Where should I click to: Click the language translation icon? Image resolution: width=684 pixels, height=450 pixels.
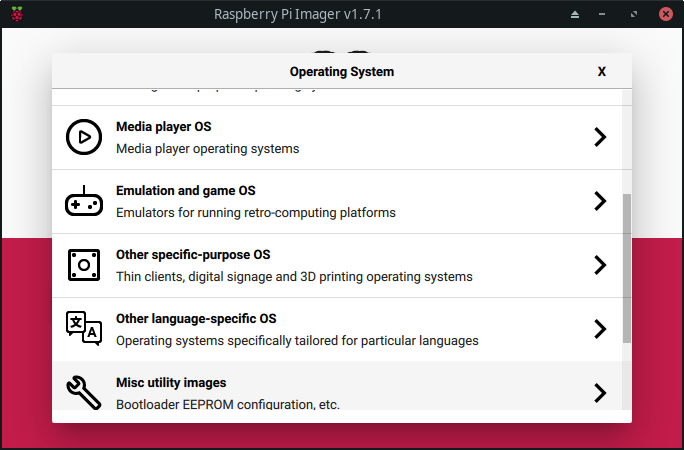83,329
